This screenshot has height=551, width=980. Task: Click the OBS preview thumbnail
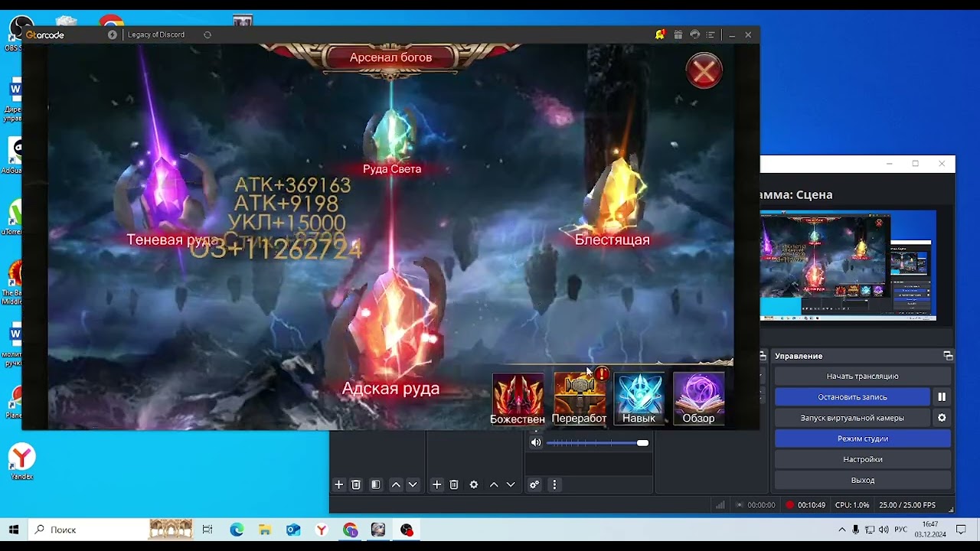pos(848,265)
